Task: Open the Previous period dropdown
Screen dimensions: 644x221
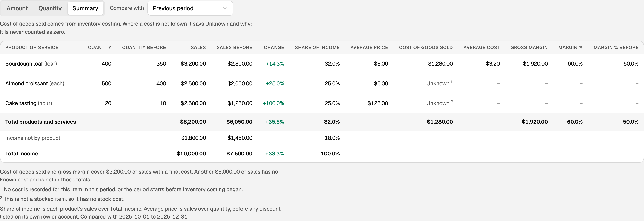Action: [190, 8]
